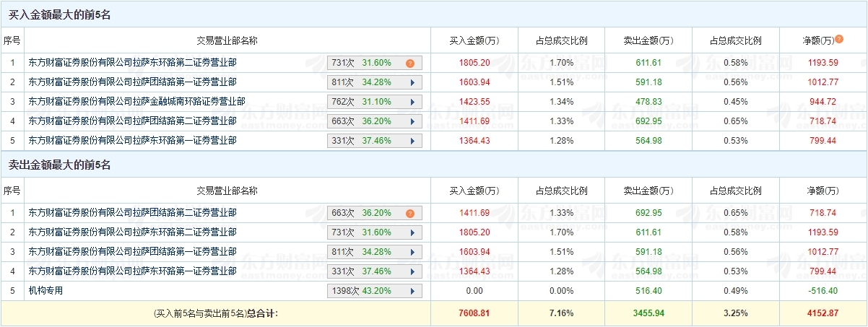868x327 pixels.
Task: Expand the 811次 34.28% stats in the sell table
Action: pos(412,252)
